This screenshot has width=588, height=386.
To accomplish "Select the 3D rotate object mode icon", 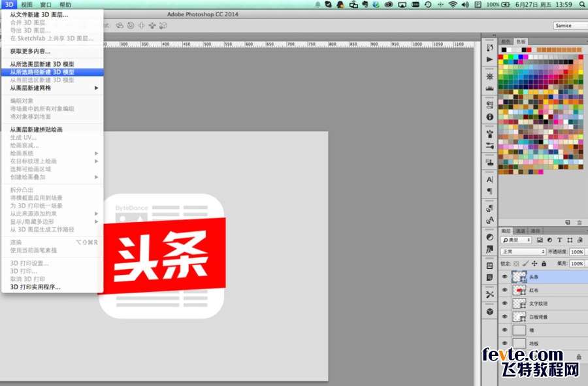I will pos(120,25).
